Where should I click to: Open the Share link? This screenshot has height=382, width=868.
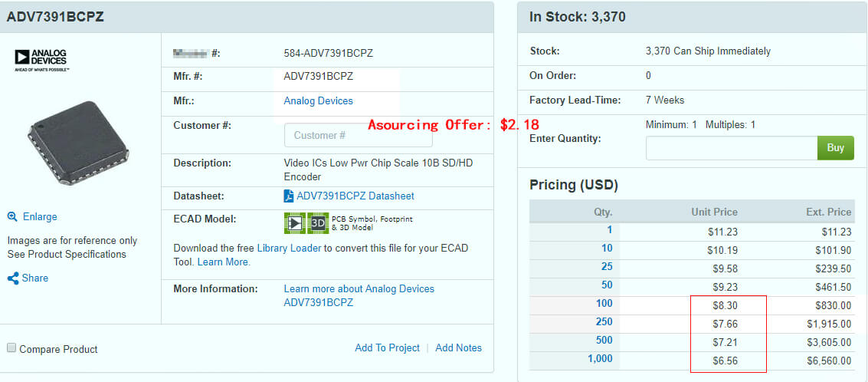(x=35, y=278)
